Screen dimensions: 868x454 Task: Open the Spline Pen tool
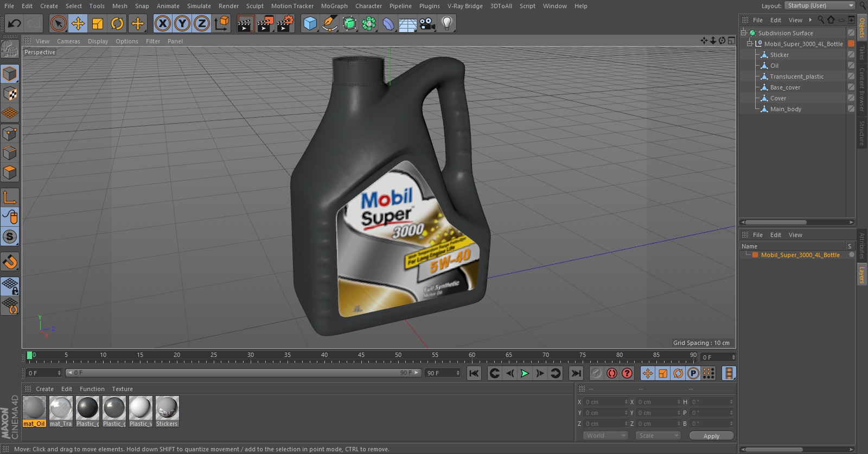[x=329, y=23]
